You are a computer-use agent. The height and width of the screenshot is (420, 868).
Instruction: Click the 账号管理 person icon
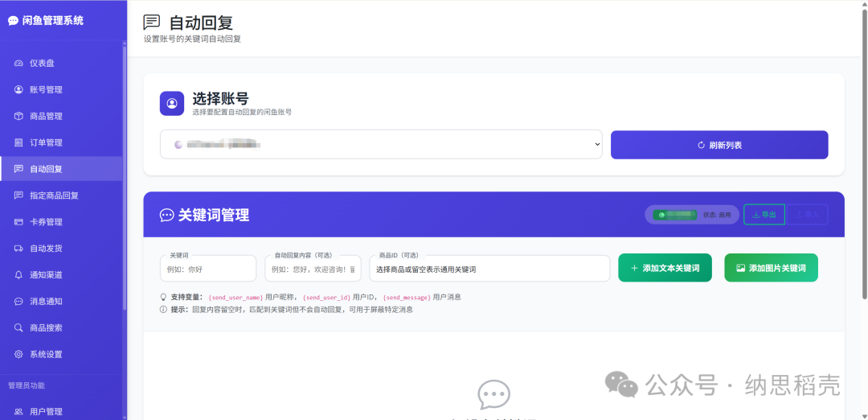pos(18,90)
